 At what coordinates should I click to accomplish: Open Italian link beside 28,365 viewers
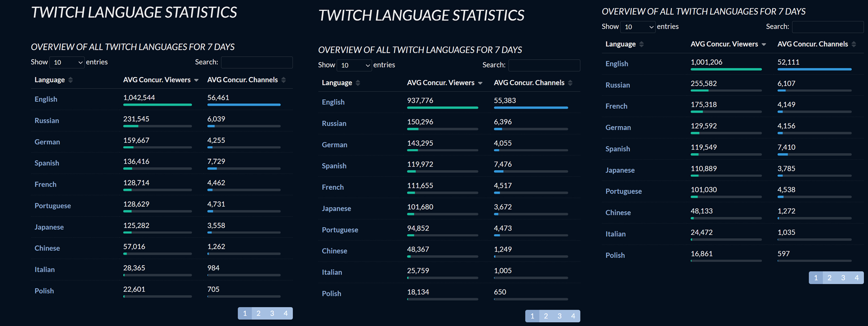coord(44,269)
